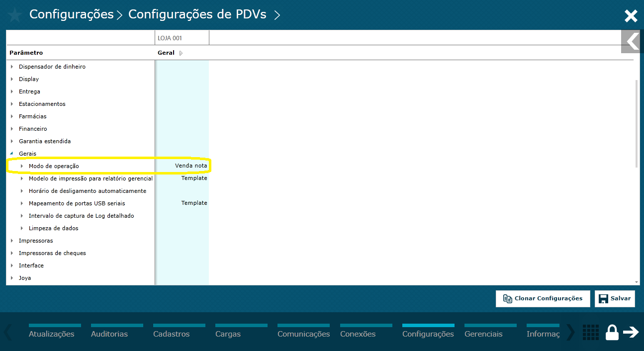Select the Modo de operação row label
Viewport: 644px width, 351px height.
[54, 166]
